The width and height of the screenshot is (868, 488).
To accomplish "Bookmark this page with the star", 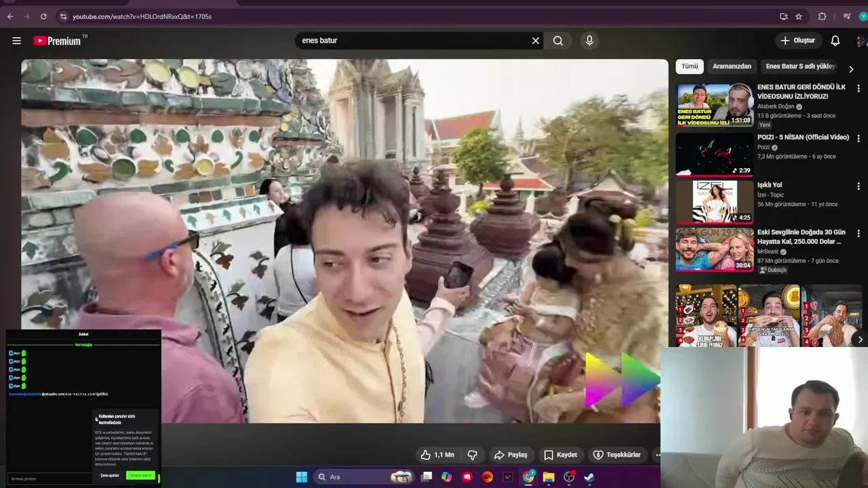I will coord(799,16).
